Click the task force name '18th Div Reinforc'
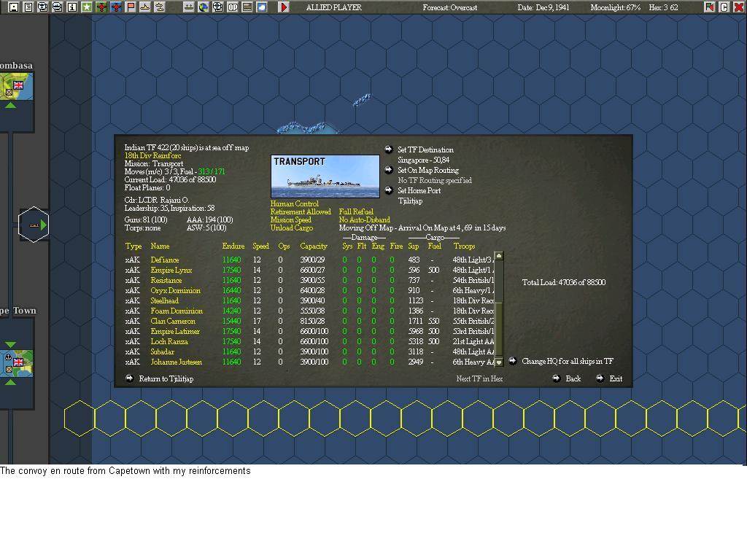 [x=153, y=156]
